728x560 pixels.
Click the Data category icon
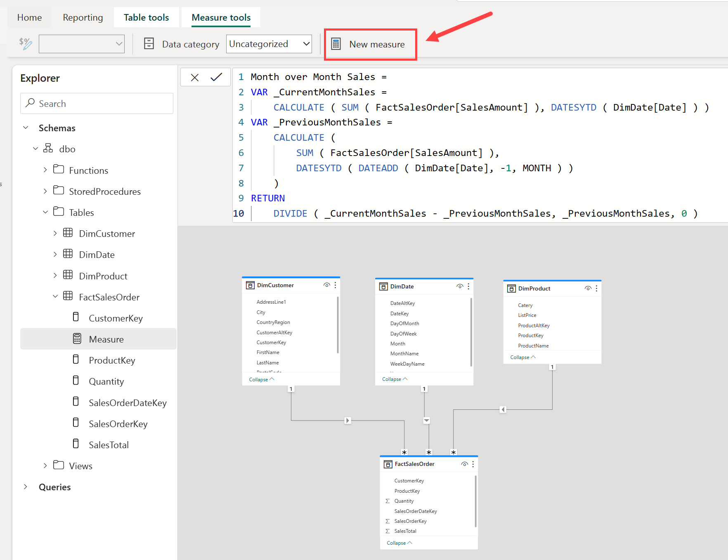point(149,44)
